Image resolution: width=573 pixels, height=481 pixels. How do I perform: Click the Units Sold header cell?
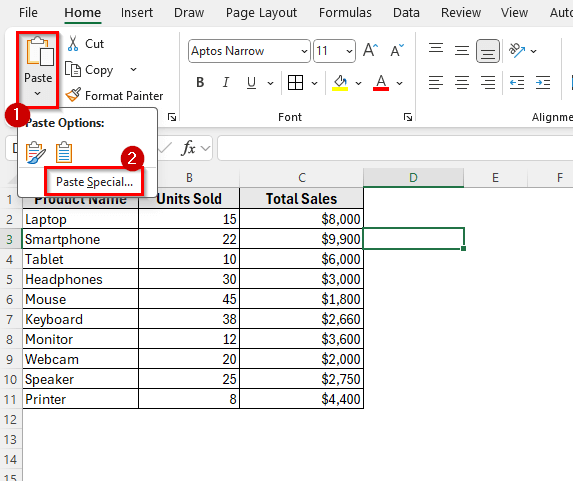[189, 199]
